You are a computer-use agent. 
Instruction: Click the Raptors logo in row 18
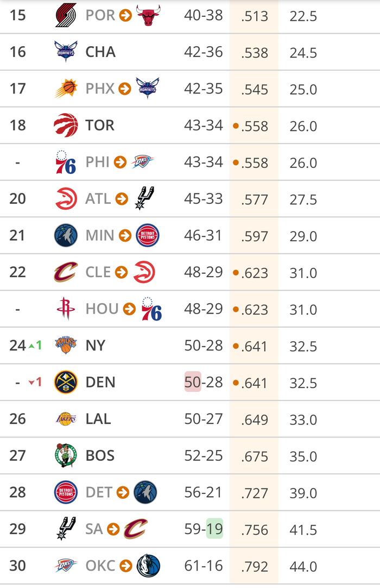pos(66,126)
